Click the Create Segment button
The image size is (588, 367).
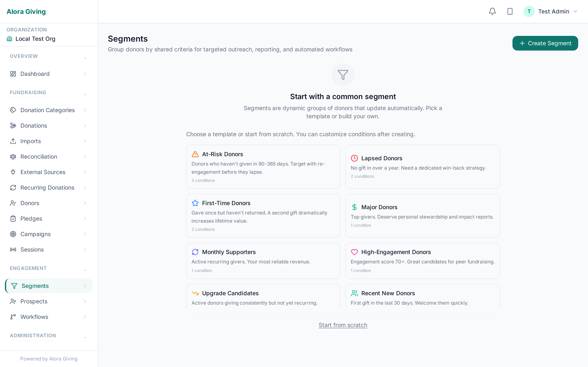545,43
